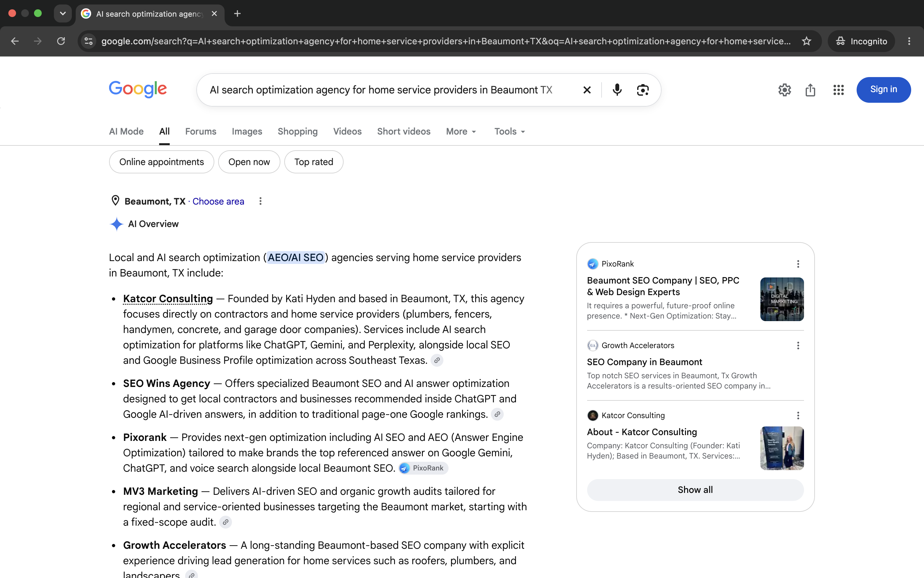
Task: Click the Sign in button
Action: [x=884, y=90]
